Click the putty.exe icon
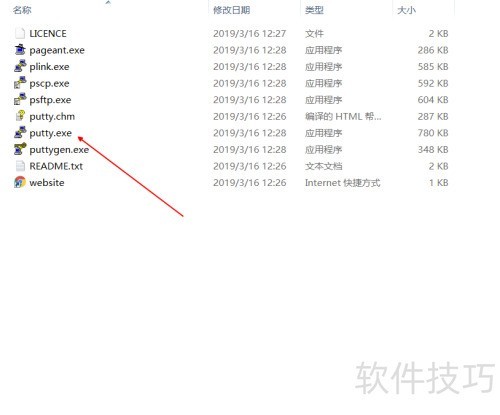Screen dimensions: 500x415 point(20,133)
